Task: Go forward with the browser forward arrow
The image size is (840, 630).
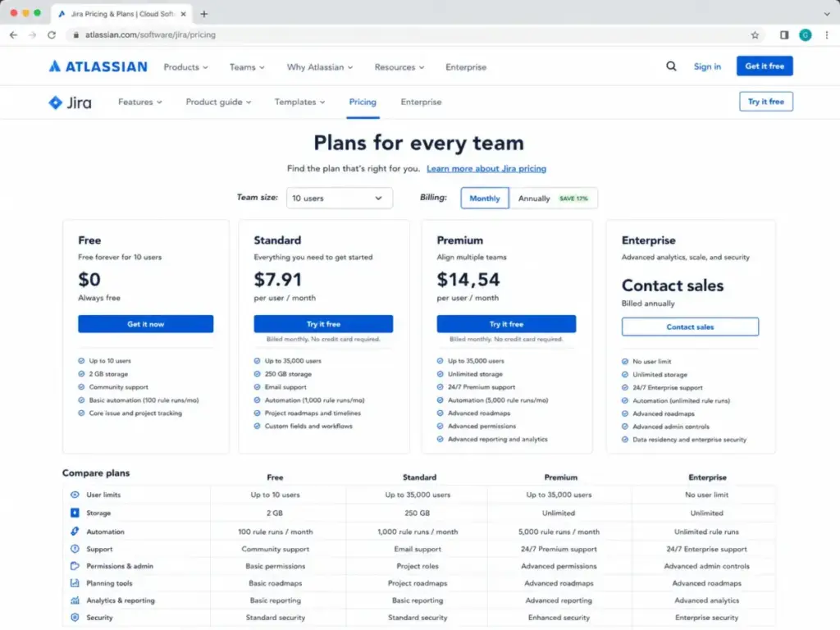Action: (x=33, y=34)
